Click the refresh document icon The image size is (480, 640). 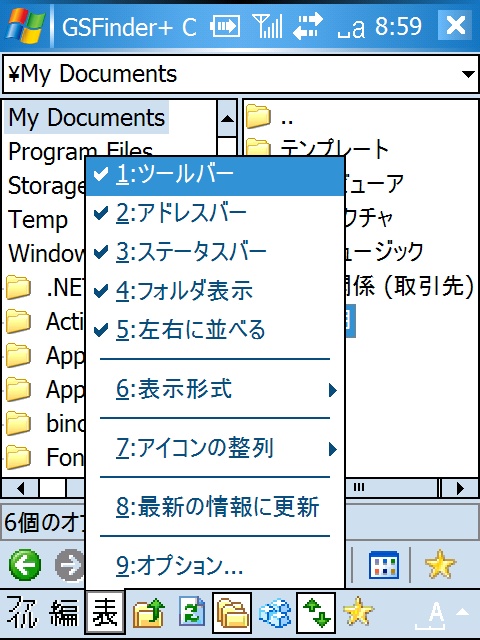pyautogui.click(x=192, y=612)
